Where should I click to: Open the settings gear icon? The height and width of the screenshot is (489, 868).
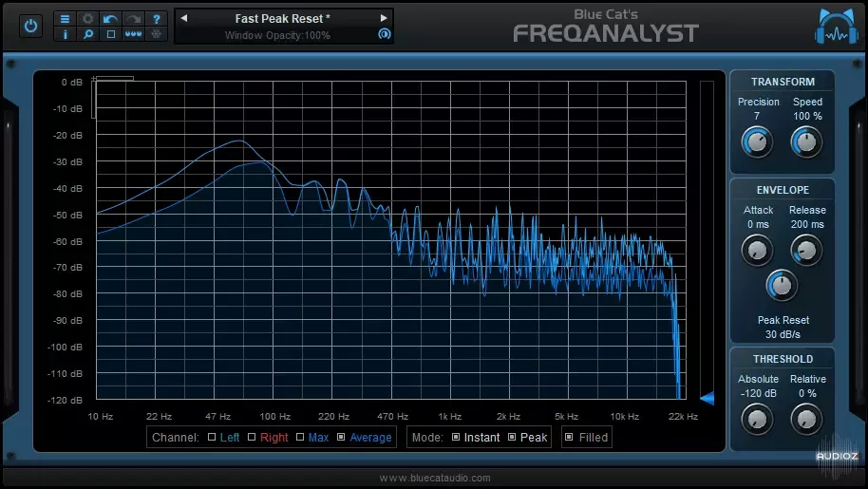coord(88,19)
